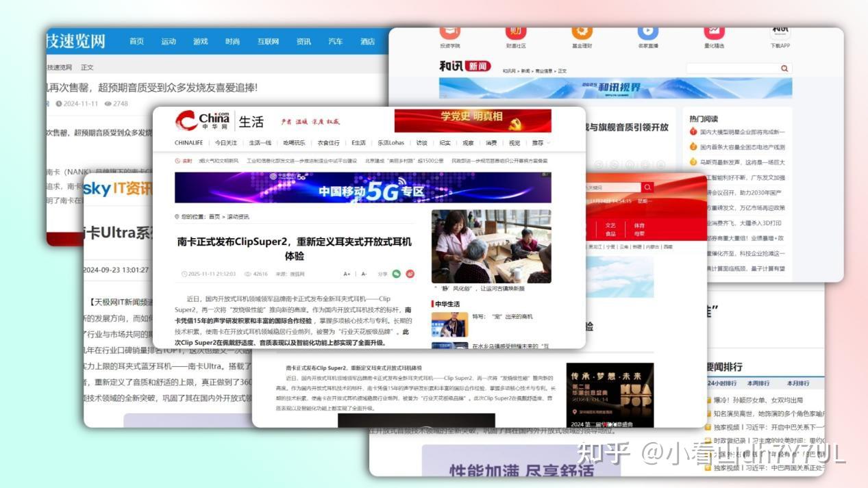Screen dimensions: 868x488
Task: Select 游戏 in 技速览网 blue navbar
Action: 201,42
